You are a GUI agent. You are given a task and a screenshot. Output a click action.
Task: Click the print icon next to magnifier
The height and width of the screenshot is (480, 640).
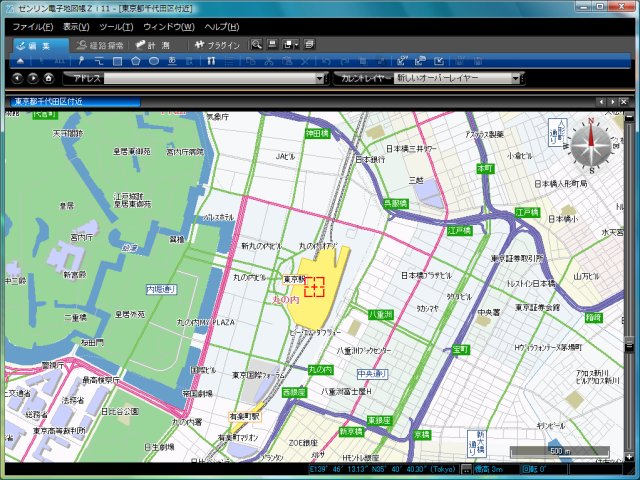272,44
